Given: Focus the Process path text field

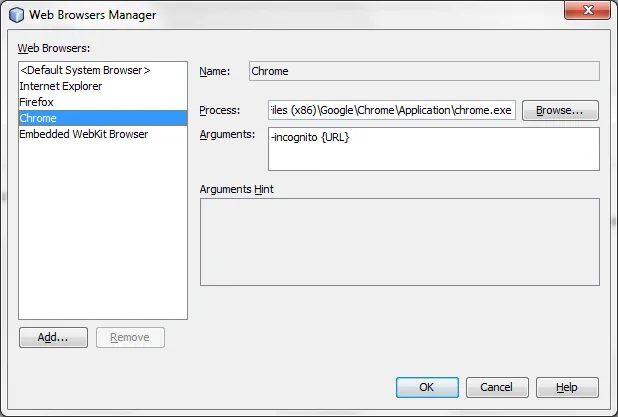Looking at the screenshot, I should 391,110.
